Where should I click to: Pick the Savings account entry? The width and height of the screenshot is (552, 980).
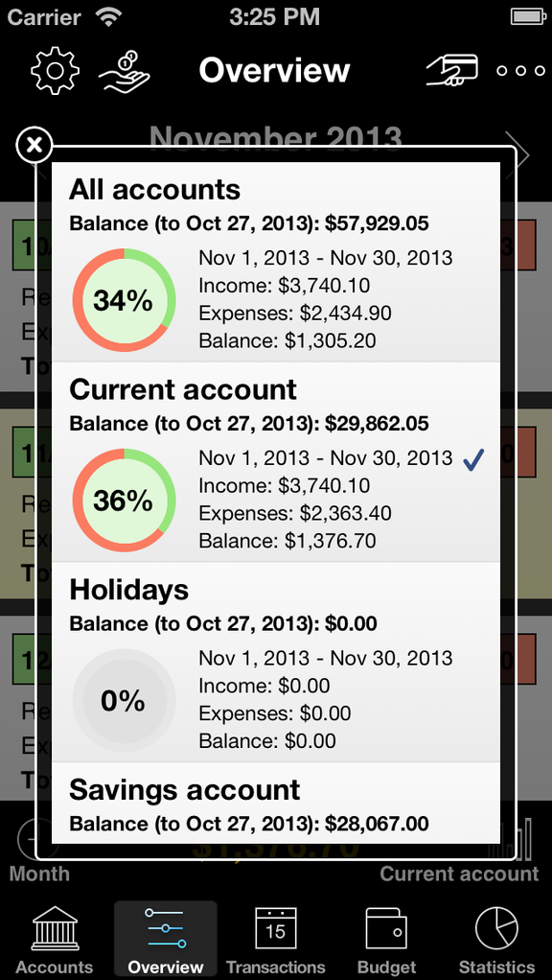coord(276,804)
